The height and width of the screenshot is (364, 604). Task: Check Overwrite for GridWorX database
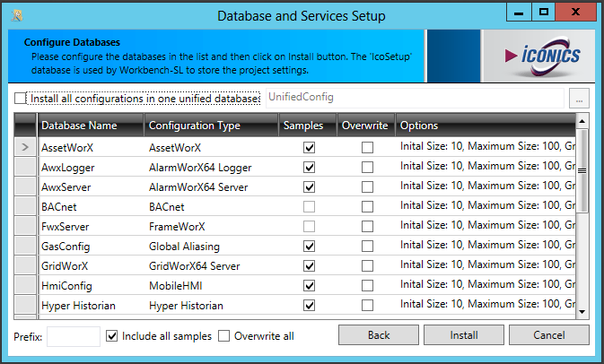[x=367, y=266]
